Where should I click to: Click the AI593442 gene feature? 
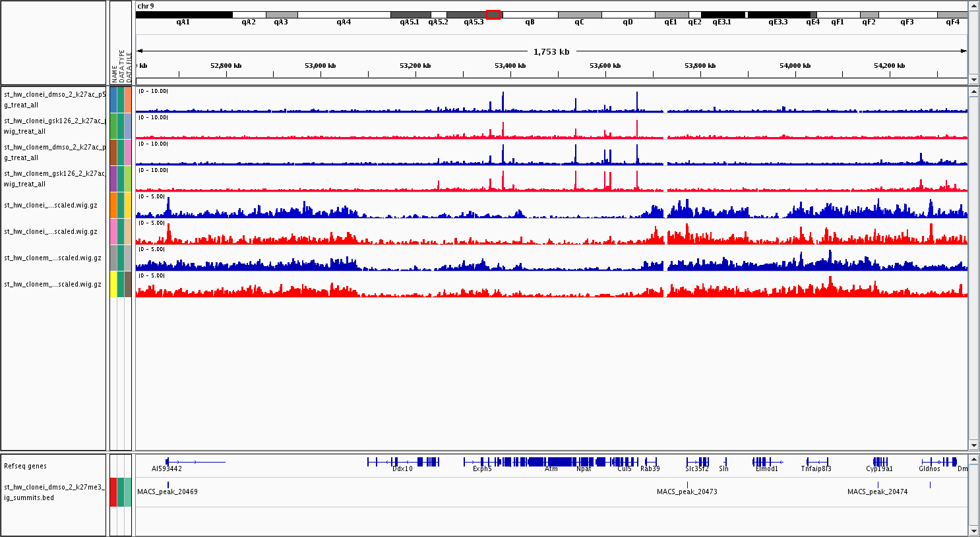pos(168,462)
